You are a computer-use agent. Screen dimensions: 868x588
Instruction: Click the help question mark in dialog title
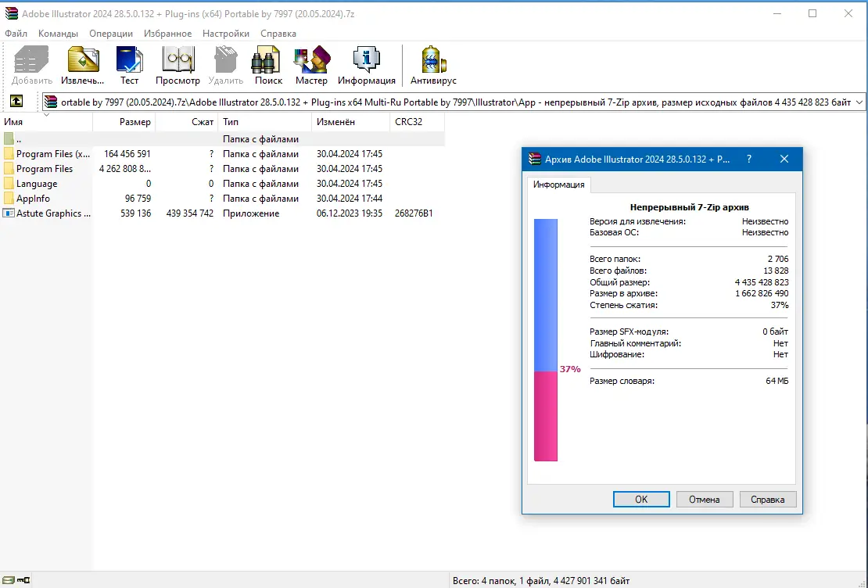click(x=749, y=159)
